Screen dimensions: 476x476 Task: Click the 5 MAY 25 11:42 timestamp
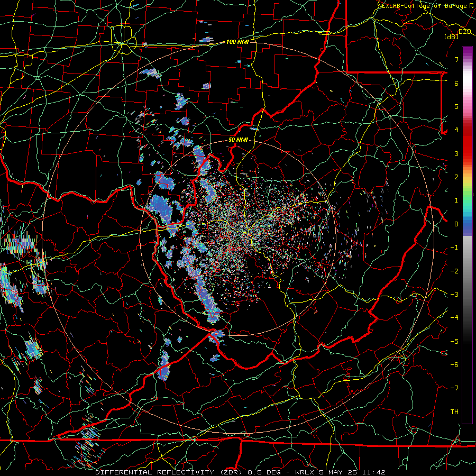352,472
